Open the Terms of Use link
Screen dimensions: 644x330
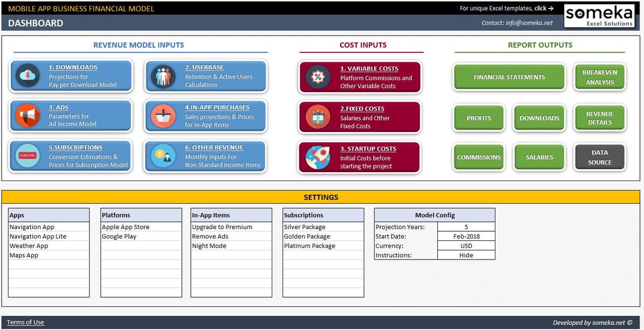25,322
